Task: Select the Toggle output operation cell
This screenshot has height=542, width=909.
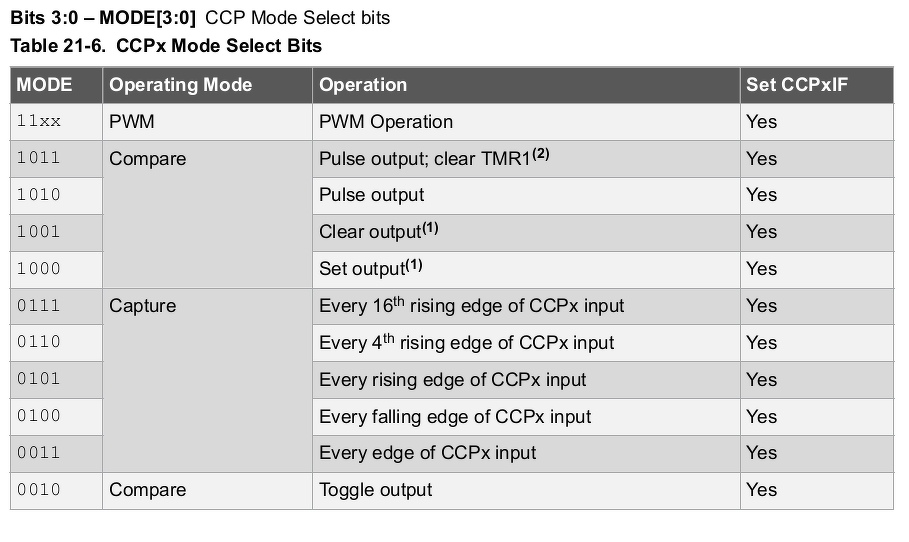Action: click(x=375, y=490)
